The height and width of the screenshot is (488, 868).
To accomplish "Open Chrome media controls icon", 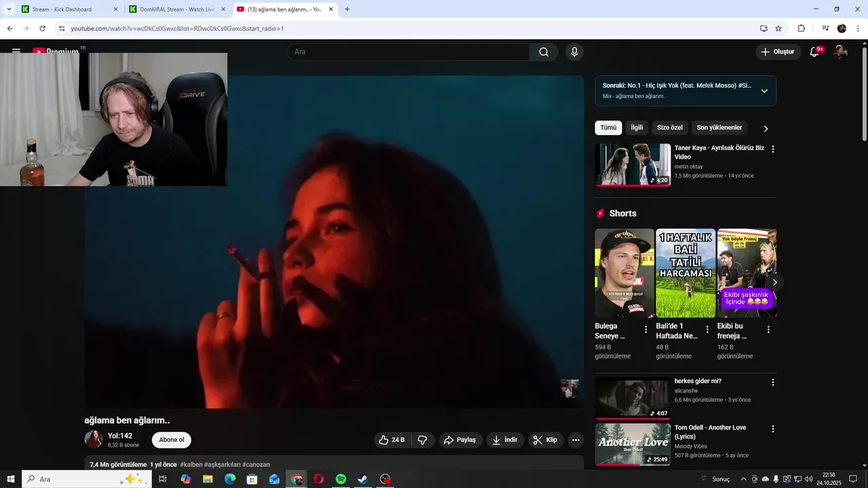I will coord(825,28).
